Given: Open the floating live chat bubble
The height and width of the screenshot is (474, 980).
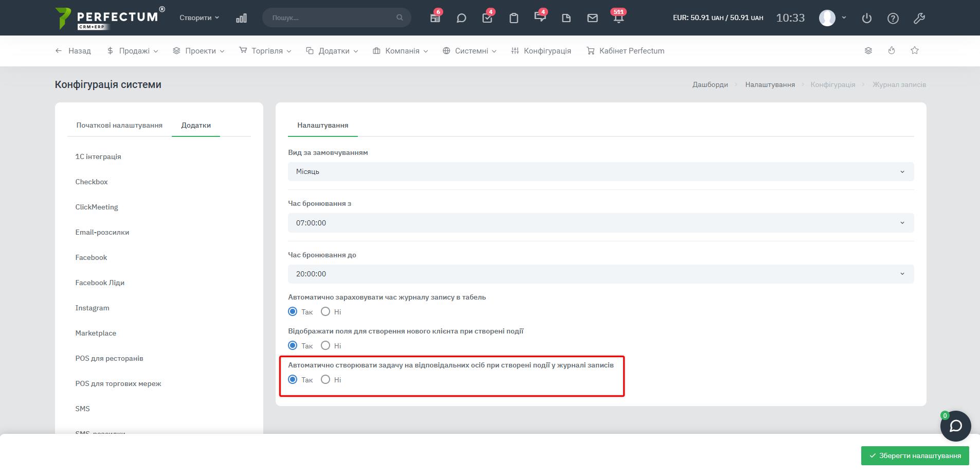Looking at the screenshot, I should (x=955, y=426).
